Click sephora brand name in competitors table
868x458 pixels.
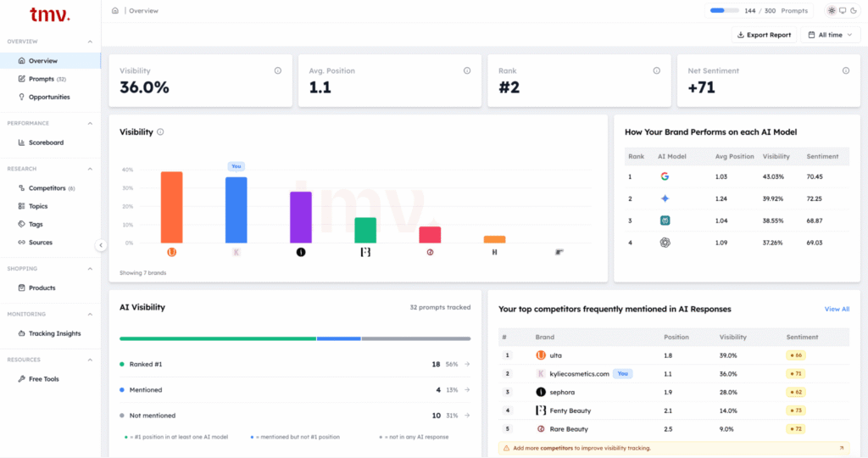[562, 392]
